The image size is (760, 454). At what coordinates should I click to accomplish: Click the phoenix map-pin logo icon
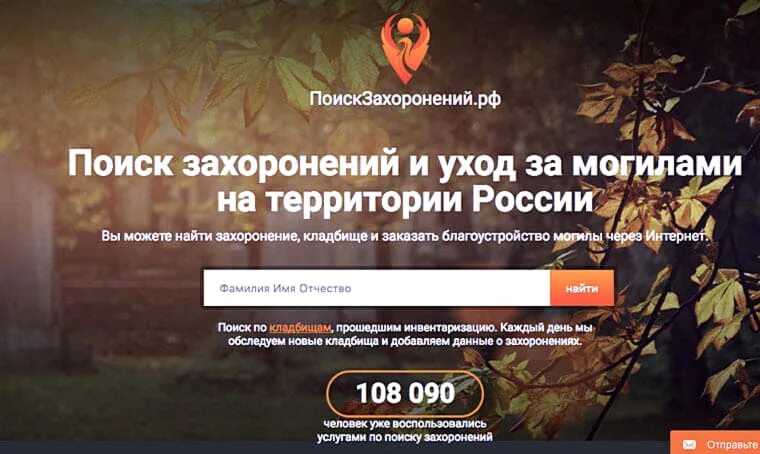[405, 48]
